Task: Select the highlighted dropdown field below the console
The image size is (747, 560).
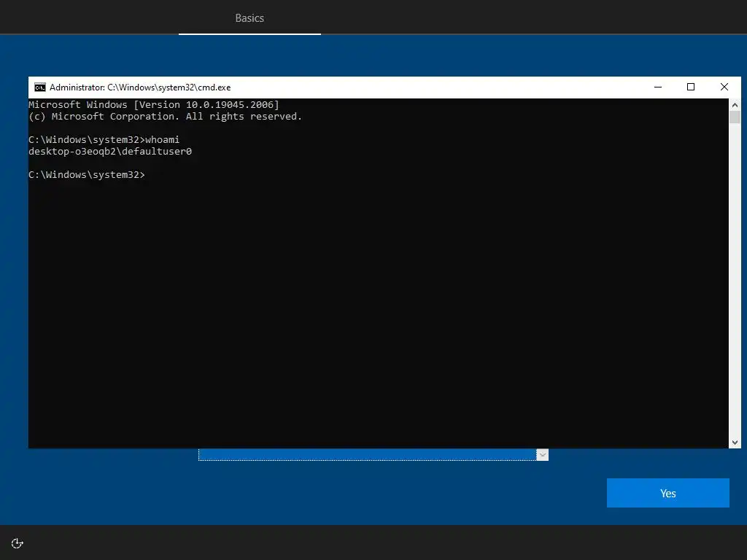Action: (x=368, y=455)
